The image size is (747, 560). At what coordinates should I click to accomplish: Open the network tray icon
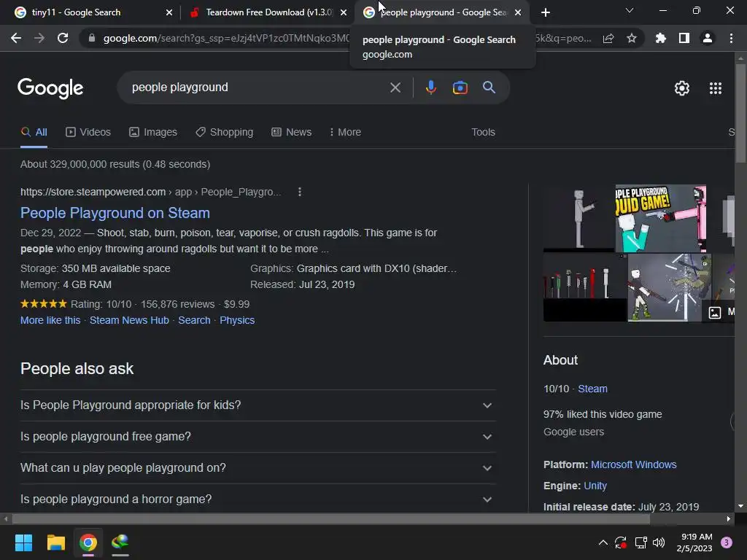(640, 542)
